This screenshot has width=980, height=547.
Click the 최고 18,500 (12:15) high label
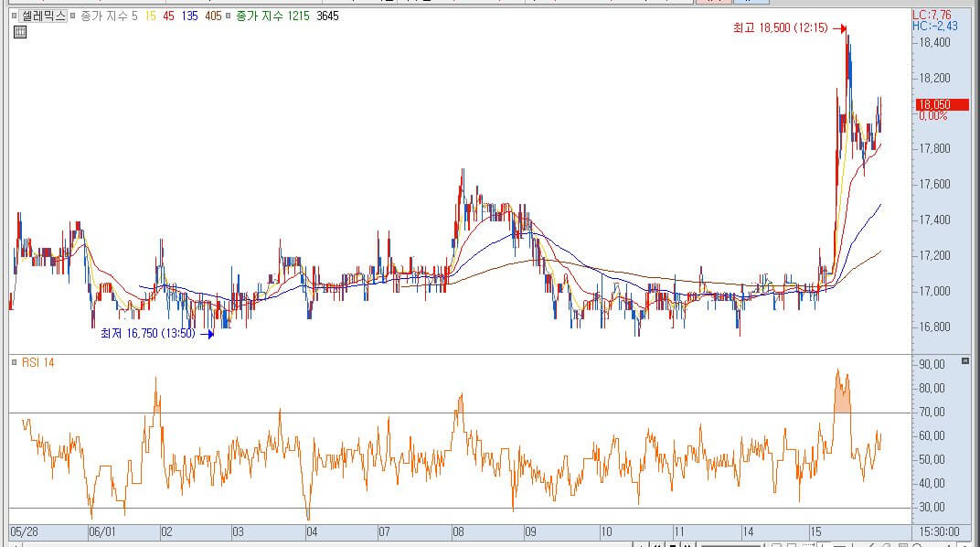point(781,27)
